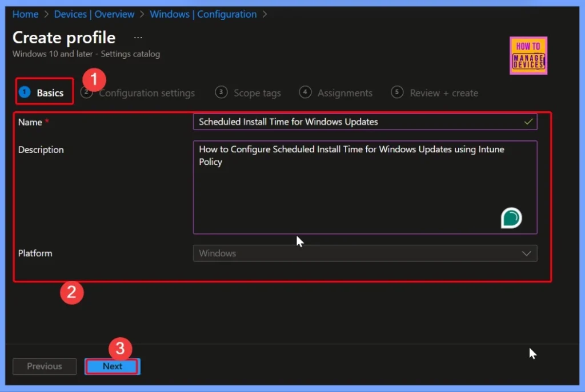The height and width of the screenshot is (392, 585).
Task: Select the 'Windows 10 and later - Settings catalog' subtitle
Action: 86,54
